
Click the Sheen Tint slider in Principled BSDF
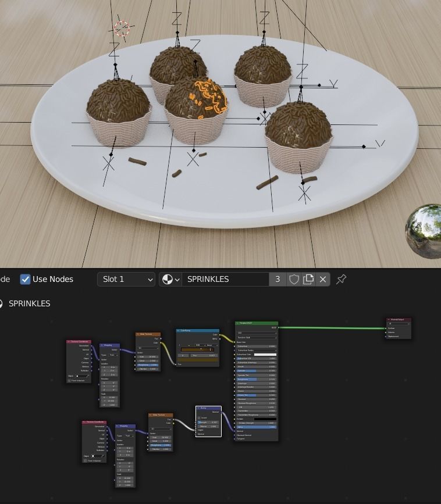tap(257, 395)
